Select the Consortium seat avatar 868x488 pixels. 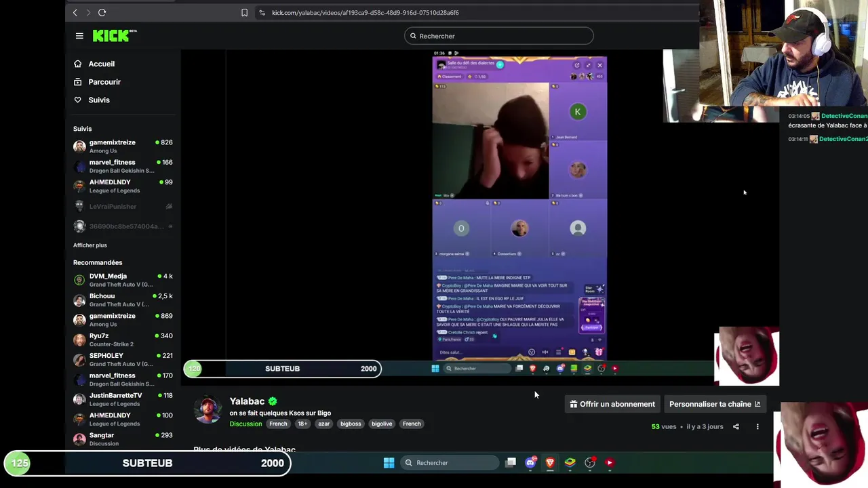pyautogui.click(x=519, y=228)
